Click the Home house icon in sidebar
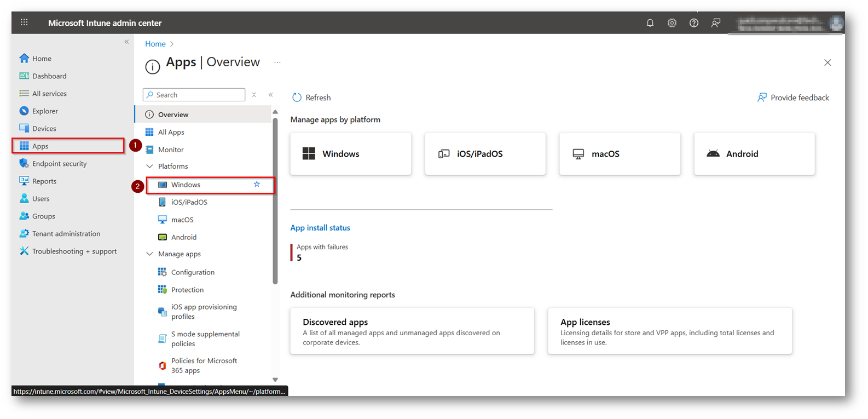This screenshot has width=868, height=419. pos(24,58)
